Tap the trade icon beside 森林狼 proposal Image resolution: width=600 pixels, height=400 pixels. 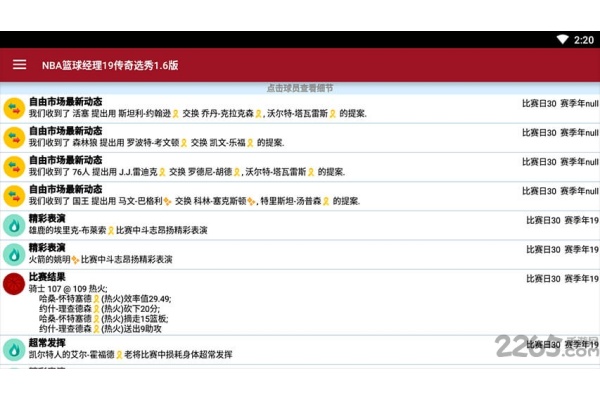pos(14,137)
